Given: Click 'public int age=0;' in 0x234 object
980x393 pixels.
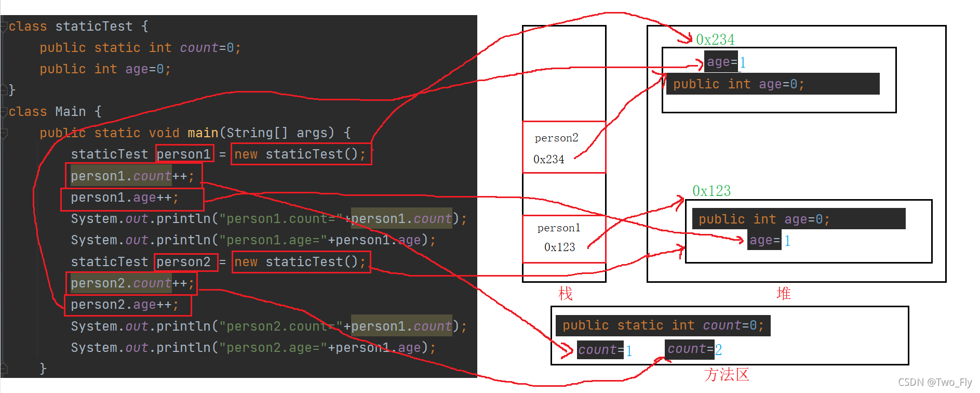Looking at the screenshot, I should [x=739, y=84].
